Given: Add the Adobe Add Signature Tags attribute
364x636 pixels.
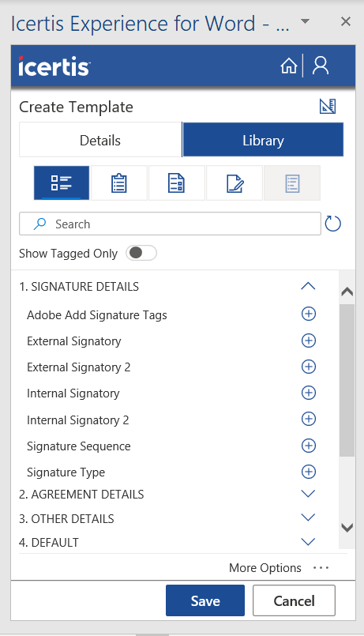Looking at the screenshot, I should 309,314.
